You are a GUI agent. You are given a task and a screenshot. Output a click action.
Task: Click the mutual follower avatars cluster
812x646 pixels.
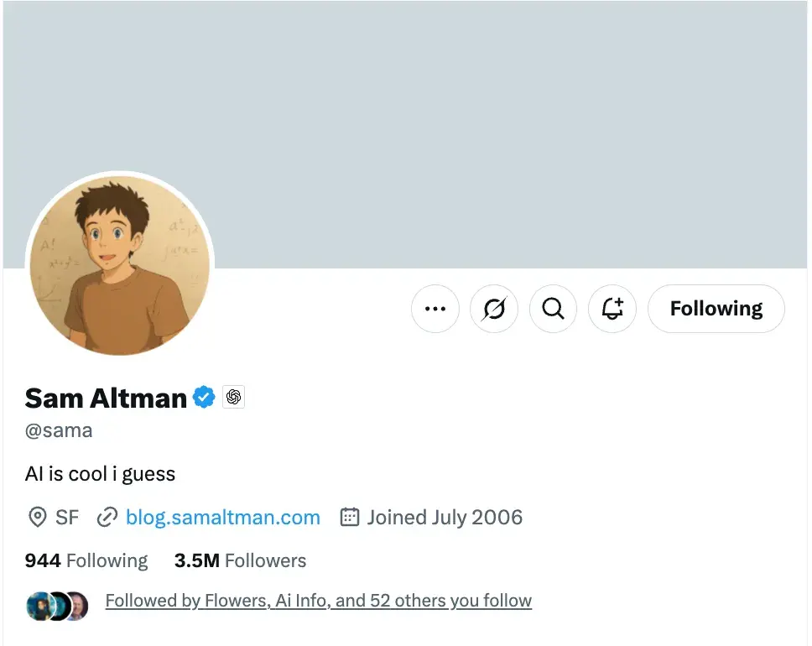coord(56,605)
